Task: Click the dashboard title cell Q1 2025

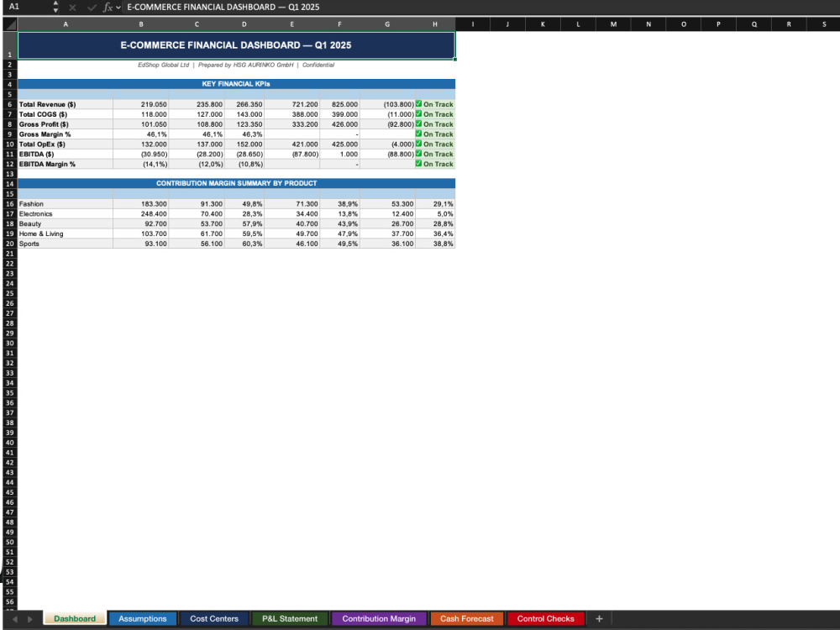Action: [236, 45]
